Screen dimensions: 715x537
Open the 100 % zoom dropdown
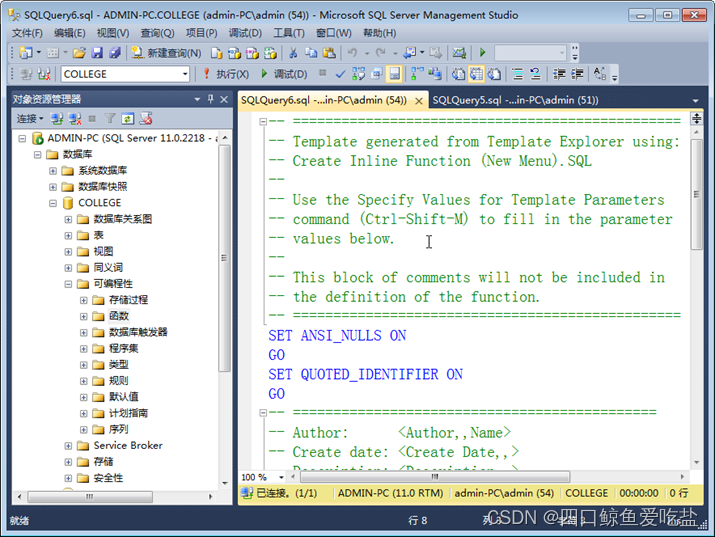point(281,477)
